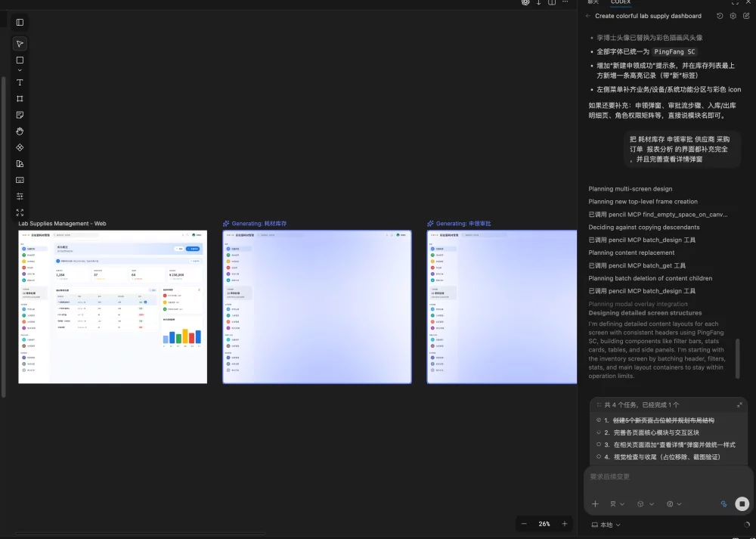Viewport: 756px width, 539px height.
Task: Click the user message about 耗材库存 申领审批
Action: click(x=683, y=149)
